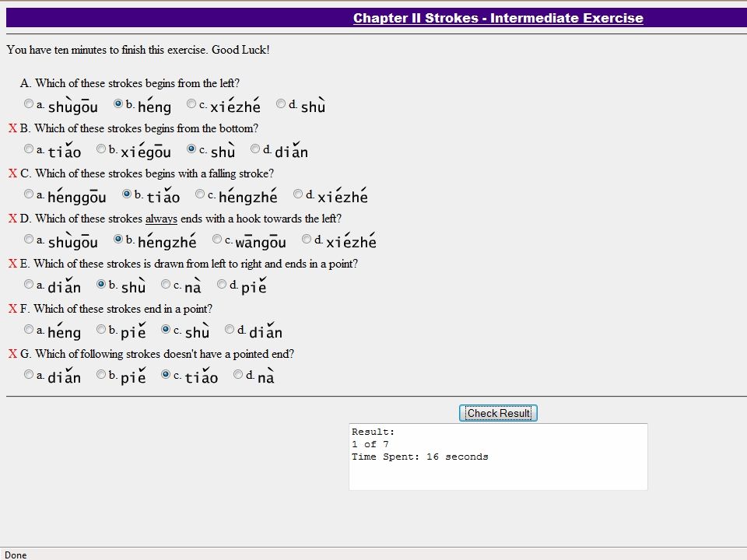Select option a diǎn in question E
This screenshot has width=747, height=560.
pyautogui.click(x=29, y=284)
